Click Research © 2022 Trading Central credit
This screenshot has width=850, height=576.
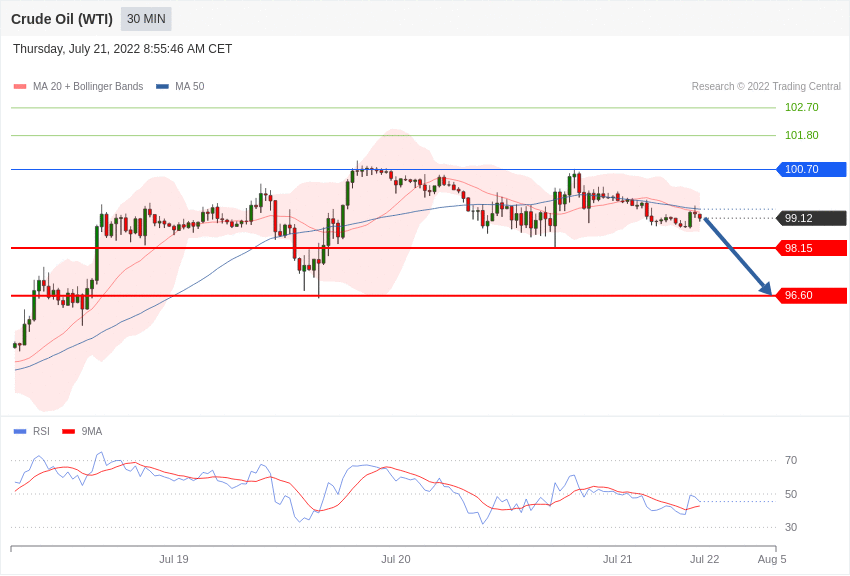[x=766, y=86]
